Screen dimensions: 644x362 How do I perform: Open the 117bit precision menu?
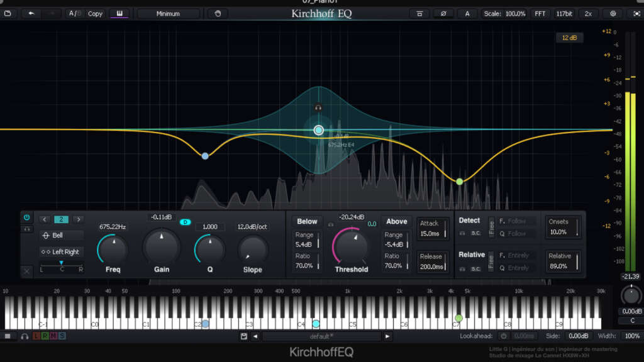click(564, 14)
